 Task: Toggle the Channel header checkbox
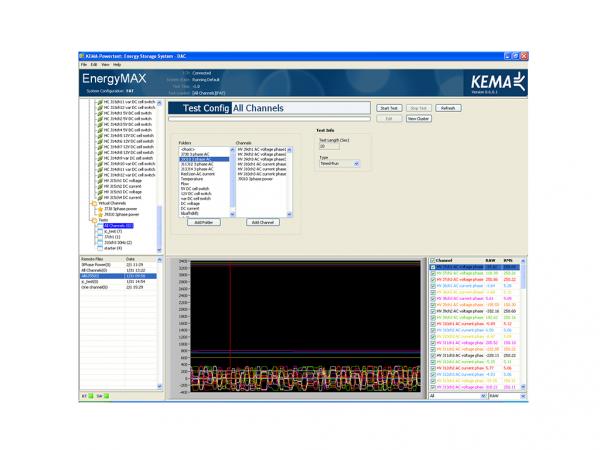coord(433,261)
